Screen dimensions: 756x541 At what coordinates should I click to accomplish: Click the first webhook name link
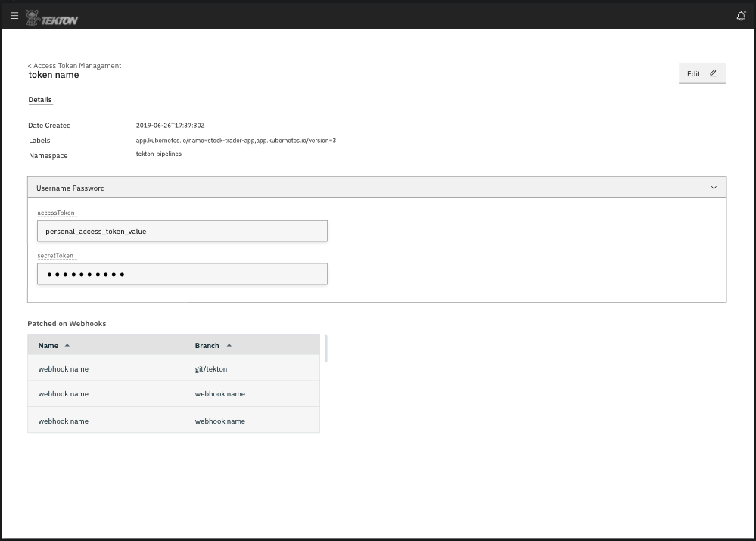(63, 368)
